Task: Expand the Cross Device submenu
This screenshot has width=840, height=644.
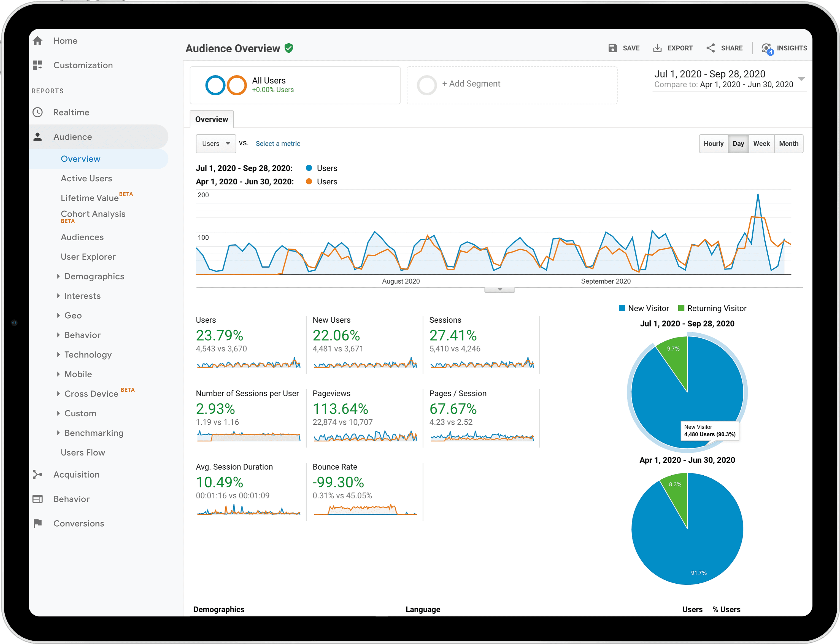Action: tap(58, 394)
